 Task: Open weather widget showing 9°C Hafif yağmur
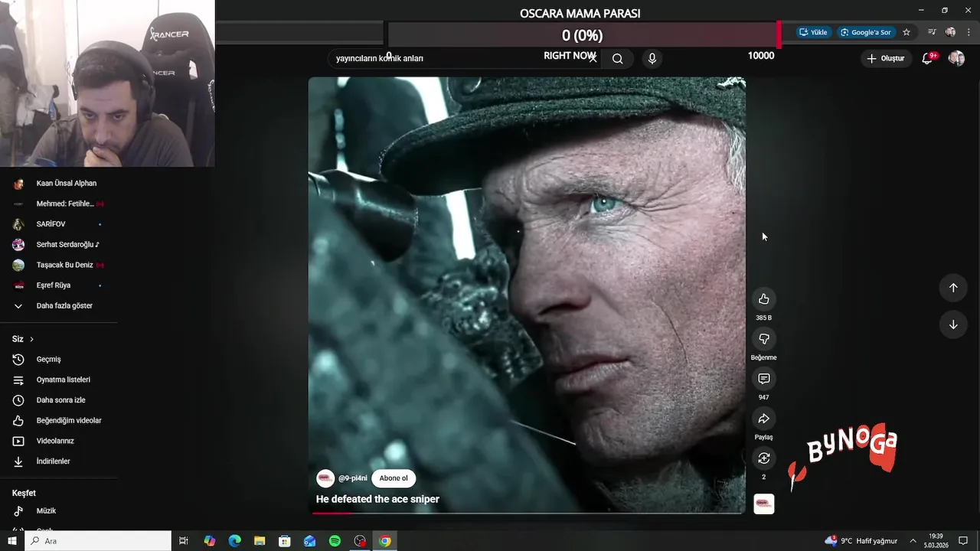[861, 541]
